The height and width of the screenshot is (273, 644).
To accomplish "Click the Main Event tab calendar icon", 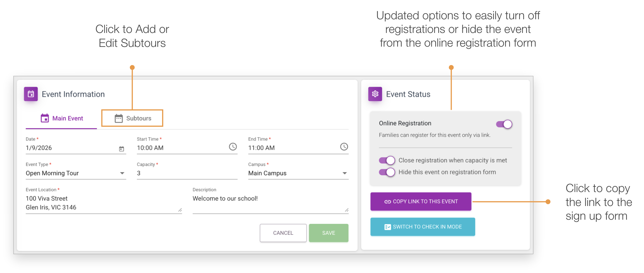I will 45,118.
